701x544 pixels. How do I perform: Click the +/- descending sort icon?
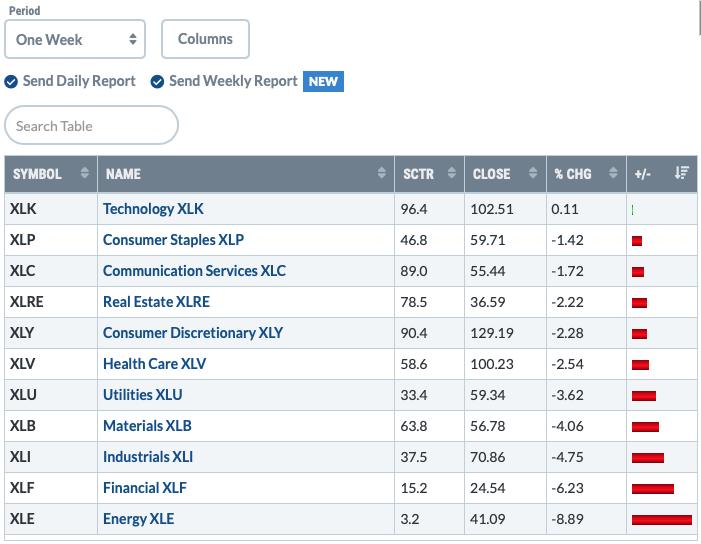(x=682, y=173)
